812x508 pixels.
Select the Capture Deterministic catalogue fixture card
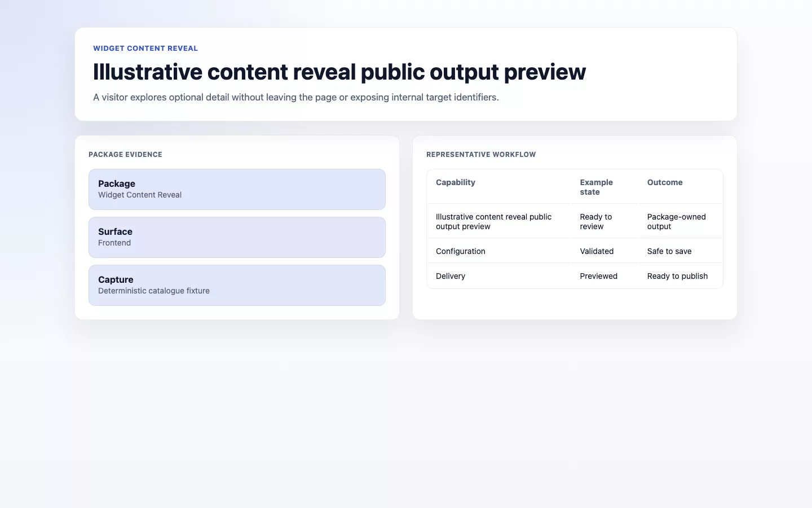point(237,285)
